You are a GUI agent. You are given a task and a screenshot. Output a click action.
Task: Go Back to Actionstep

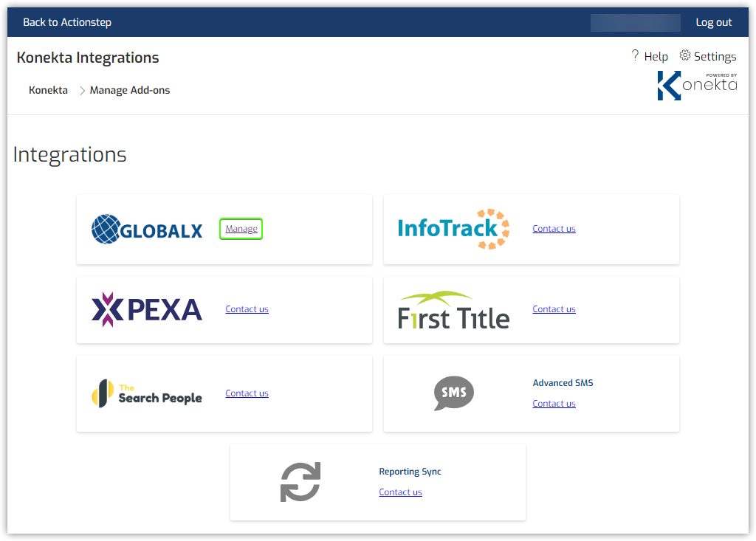pyautogui.click(x=67, y=22)
